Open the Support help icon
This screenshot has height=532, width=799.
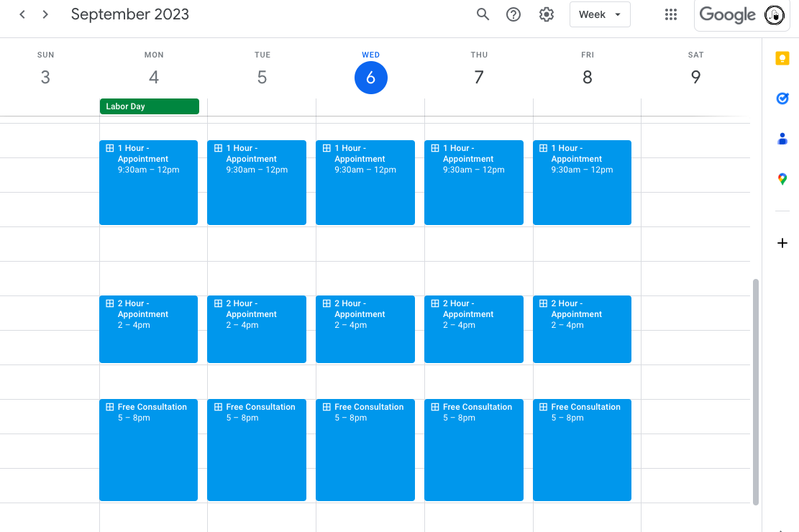[x=513, y=14]
